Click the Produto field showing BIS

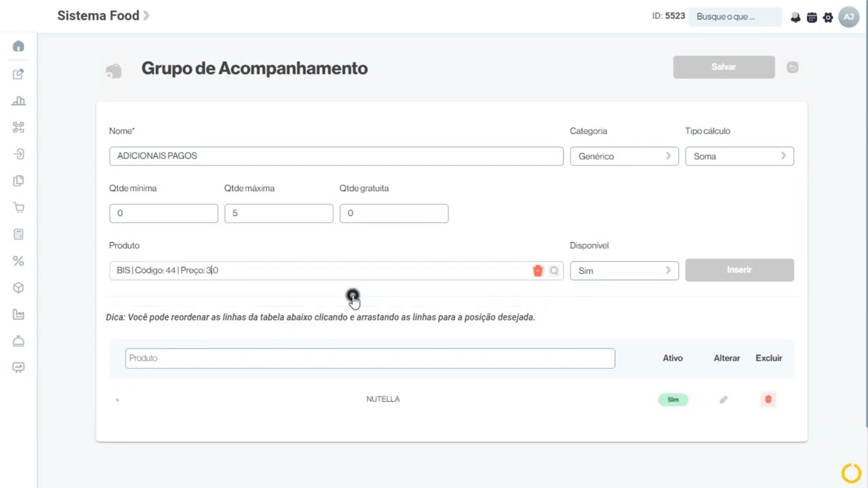tap(336, 270)
